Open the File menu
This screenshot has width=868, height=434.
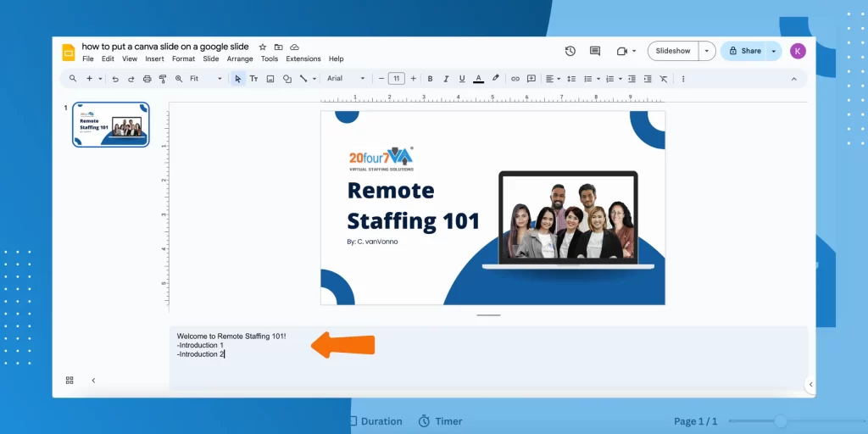pyautogui.click(x=88, y=58)
